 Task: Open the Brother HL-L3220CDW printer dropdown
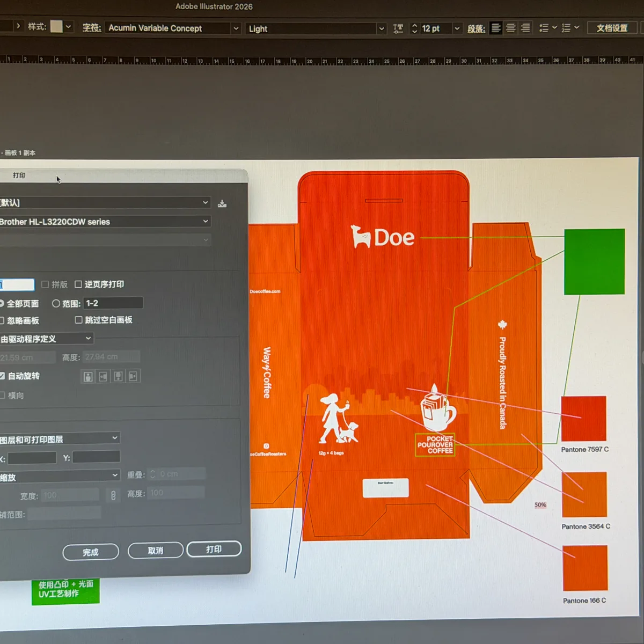coord(105,222)
